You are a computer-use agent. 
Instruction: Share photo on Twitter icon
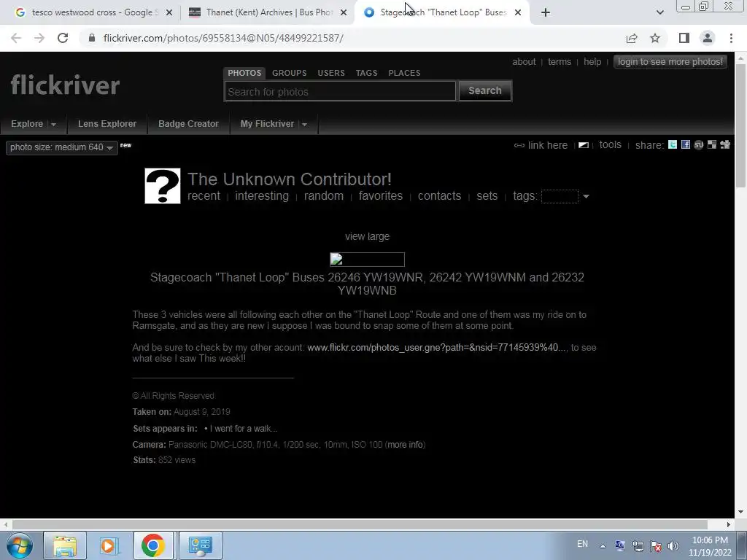coord(672,145)
